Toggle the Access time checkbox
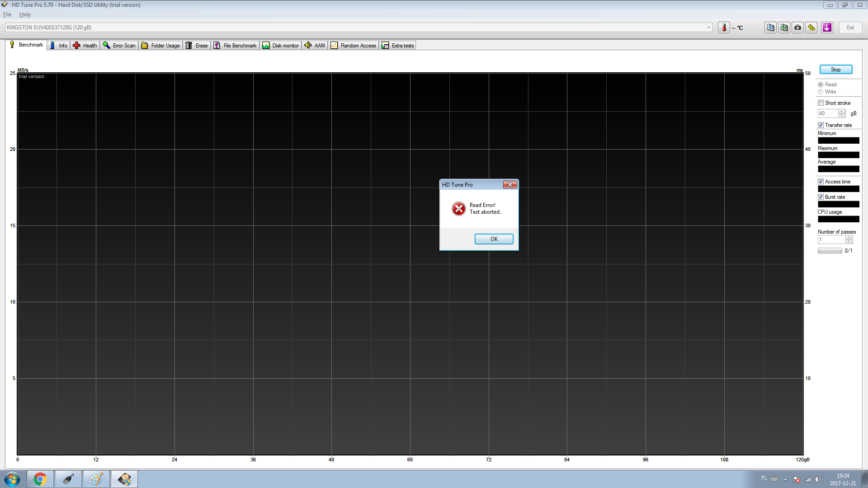The image size is (868, 488). tap(821, 182)
